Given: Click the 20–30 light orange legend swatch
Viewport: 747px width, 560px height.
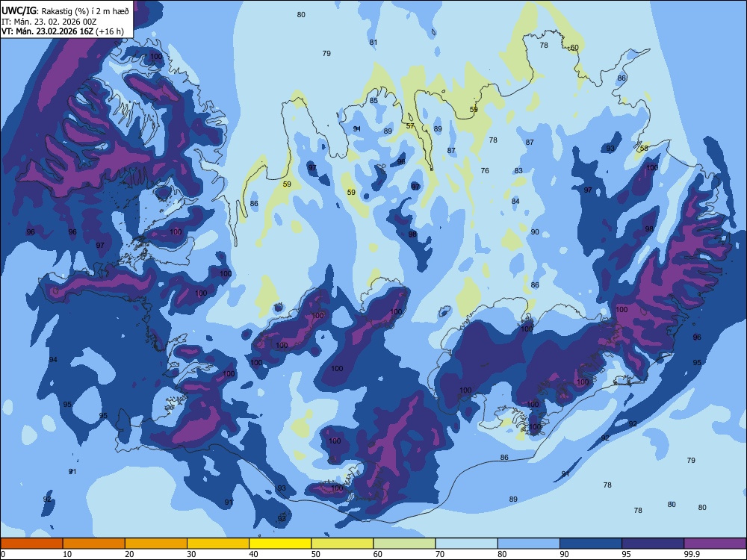Looking at the screenshot, I should (156, 544).
